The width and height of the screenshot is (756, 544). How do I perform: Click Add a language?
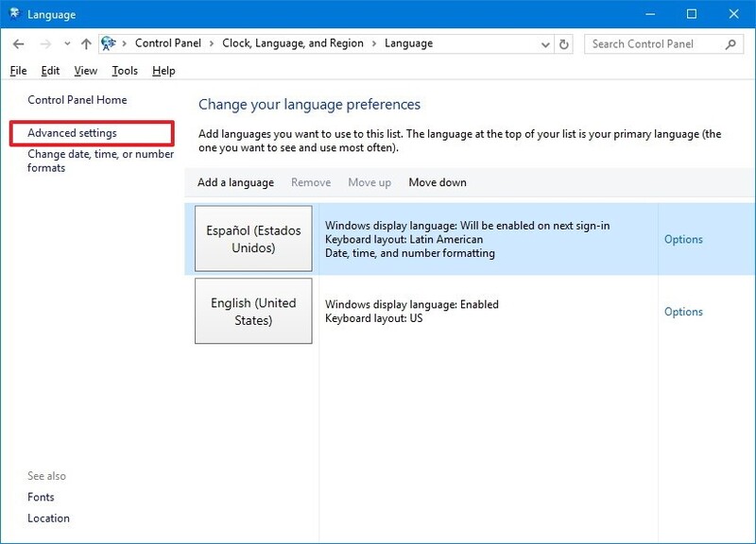coord(235,182)
